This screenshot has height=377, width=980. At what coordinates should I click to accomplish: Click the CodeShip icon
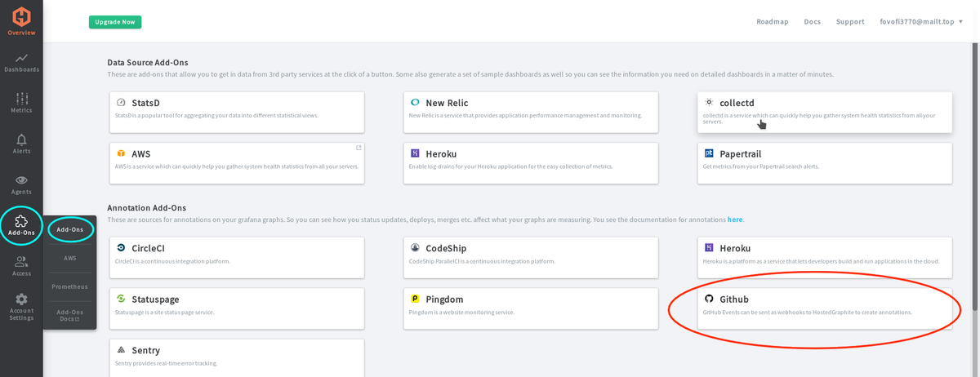click(415, 248)
